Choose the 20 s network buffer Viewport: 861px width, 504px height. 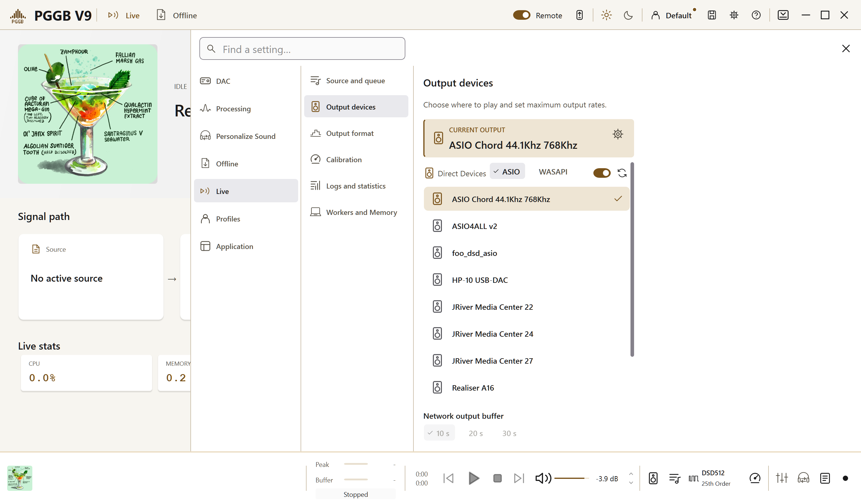pos(476,433)
